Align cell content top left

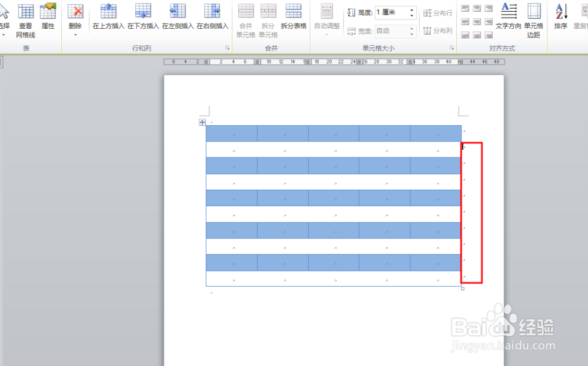coord(465,8)
